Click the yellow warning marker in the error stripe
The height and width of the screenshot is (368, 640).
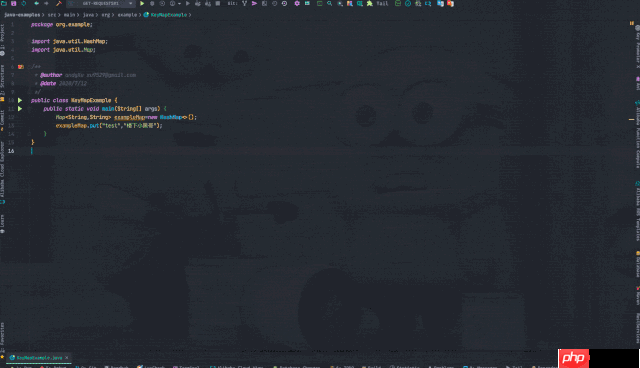(x=631, y=120)
